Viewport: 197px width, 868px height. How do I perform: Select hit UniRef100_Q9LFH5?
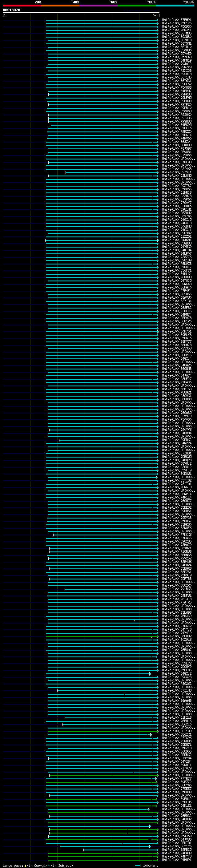click(x=176, y=98)
